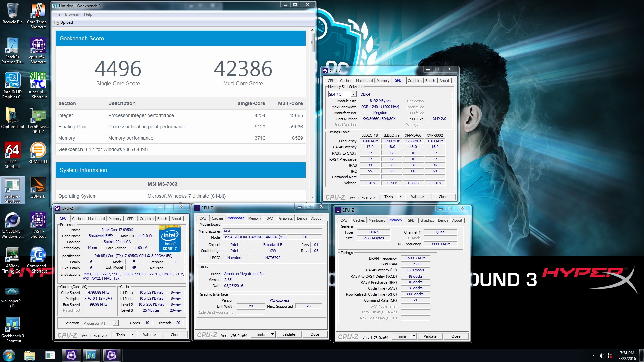The width and height of the screenshot is (644, 362).
Task: Open the Geekbench 3 shortcut icon
Action: pyautogui.click(x=13, y=330)
